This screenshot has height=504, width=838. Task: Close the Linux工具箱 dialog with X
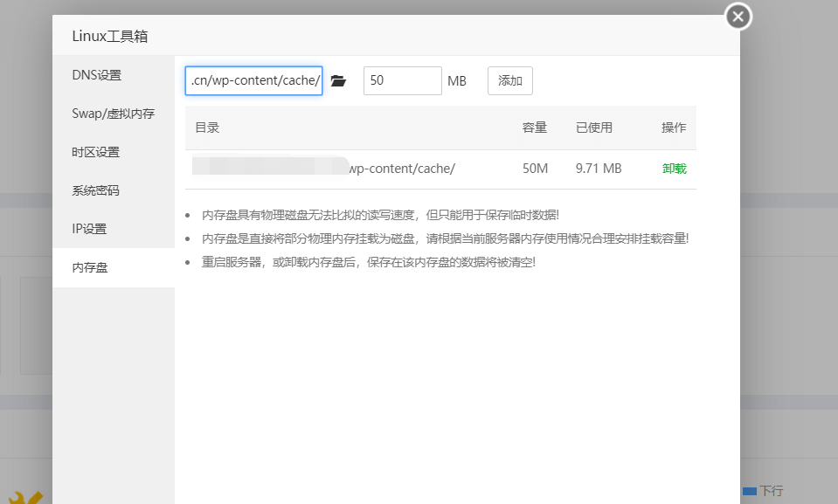pyautogui.click(x=738, y=17)
